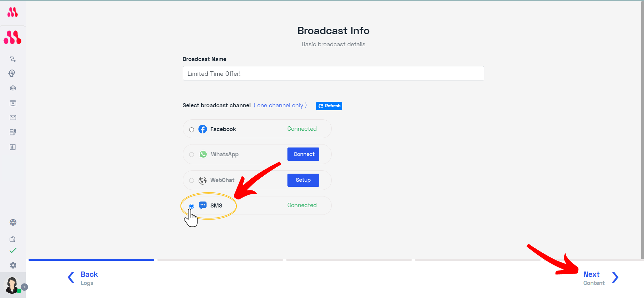Click the Broadcast Info heading
This screenshot has width=644, height=298.
(333, 31)
